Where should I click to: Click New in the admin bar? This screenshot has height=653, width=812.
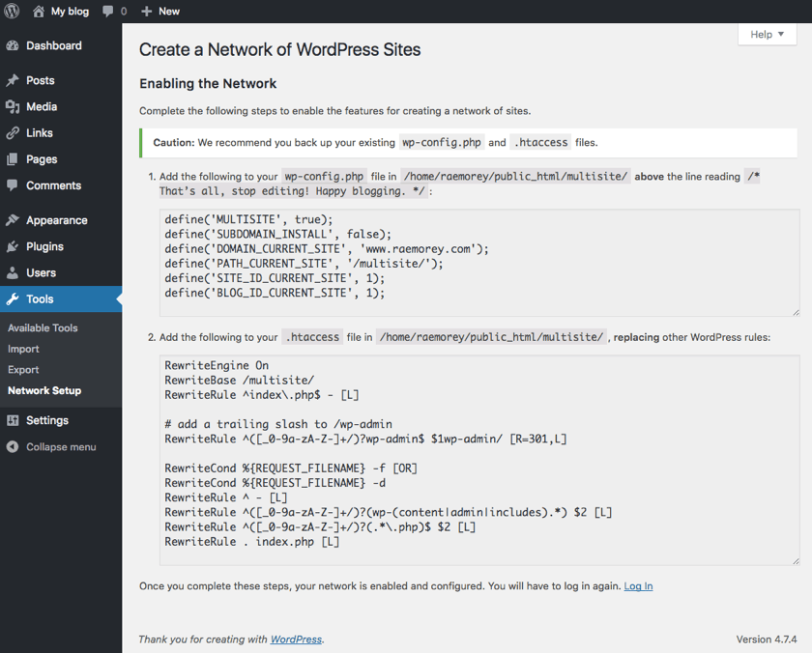coord(169,12)
